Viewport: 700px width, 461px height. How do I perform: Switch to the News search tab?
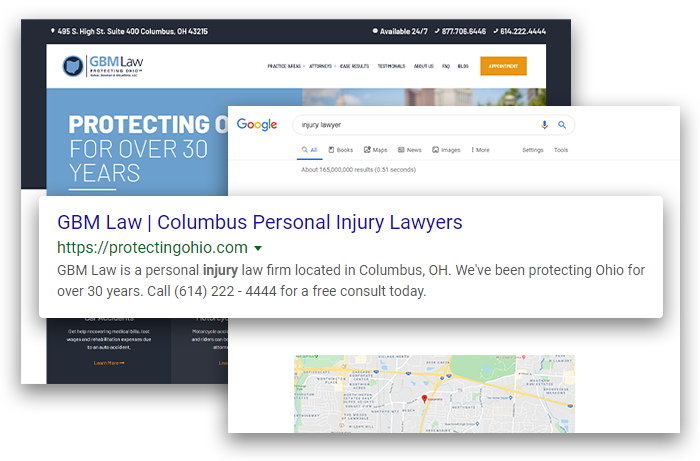[410, 150]
